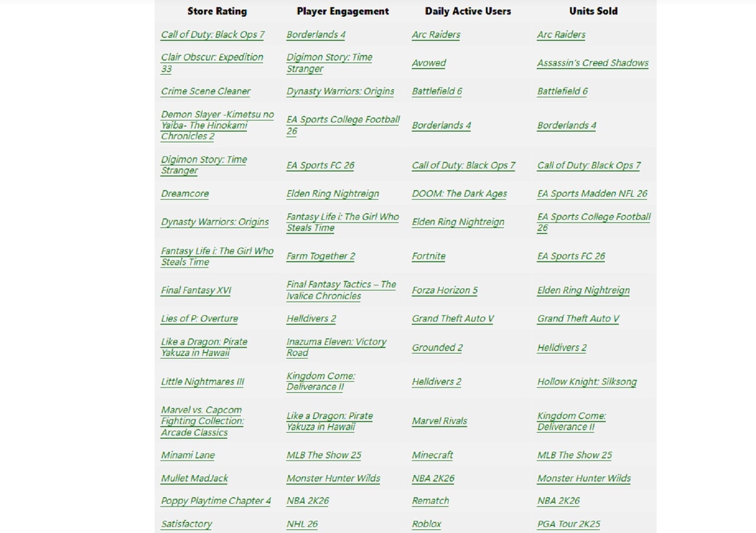Click Monster Hunter Wilds under Player Engagement
Image resolution: width=756 pixels, height=533 pixels.
[333, 478]
